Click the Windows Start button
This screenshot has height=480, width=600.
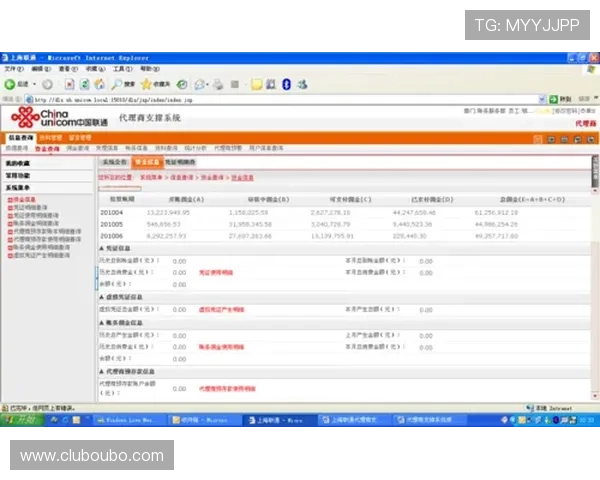(18, 421)
